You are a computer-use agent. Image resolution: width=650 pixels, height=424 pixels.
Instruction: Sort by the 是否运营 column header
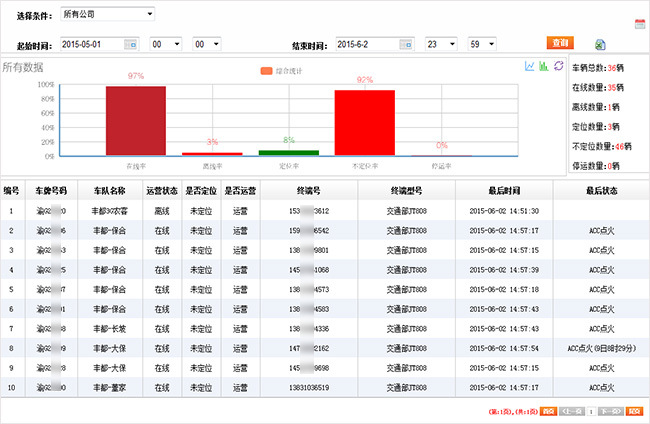(240, 191)
